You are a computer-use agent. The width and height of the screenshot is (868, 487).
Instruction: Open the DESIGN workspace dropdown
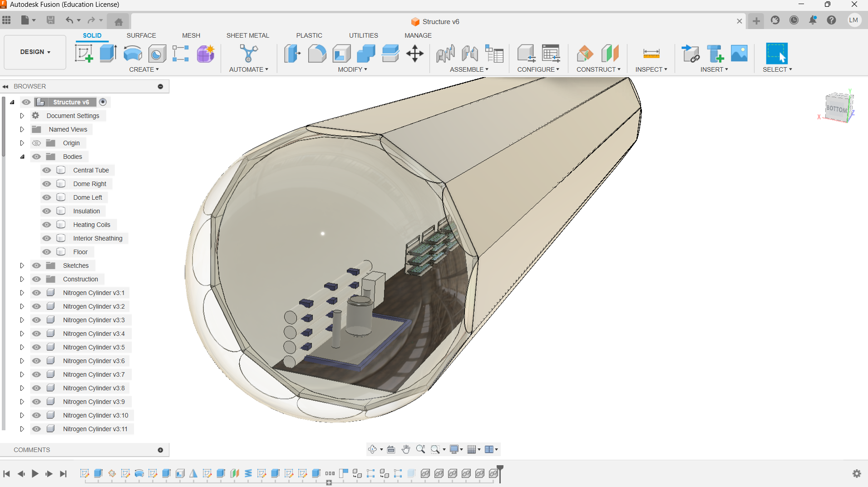[x=35, y=52]
